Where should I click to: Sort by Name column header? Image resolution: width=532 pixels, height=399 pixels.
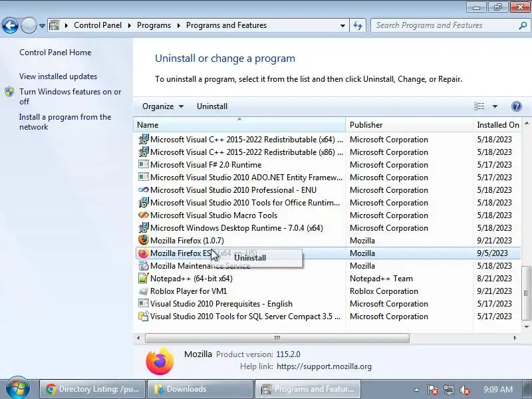(x=239, y=125)
